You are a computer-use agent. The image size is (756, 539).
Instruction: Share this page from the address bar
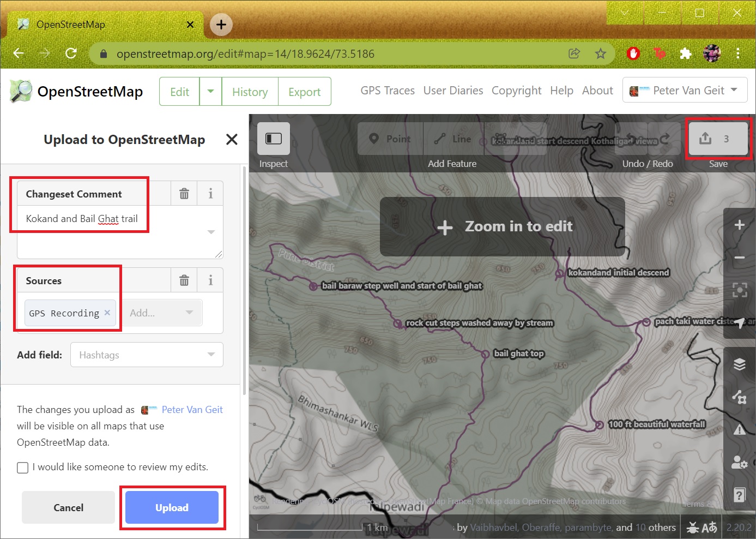(x=574, y=53)
